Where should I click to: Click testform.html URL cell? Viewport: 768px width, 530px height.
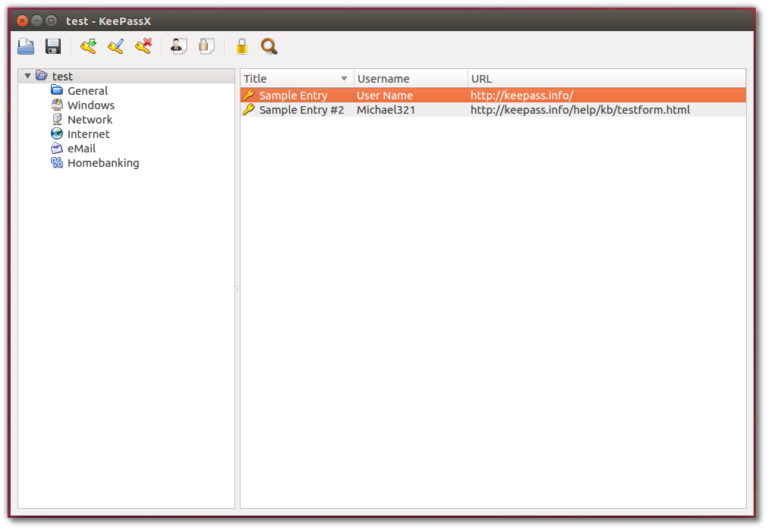(x=580, y=110)
